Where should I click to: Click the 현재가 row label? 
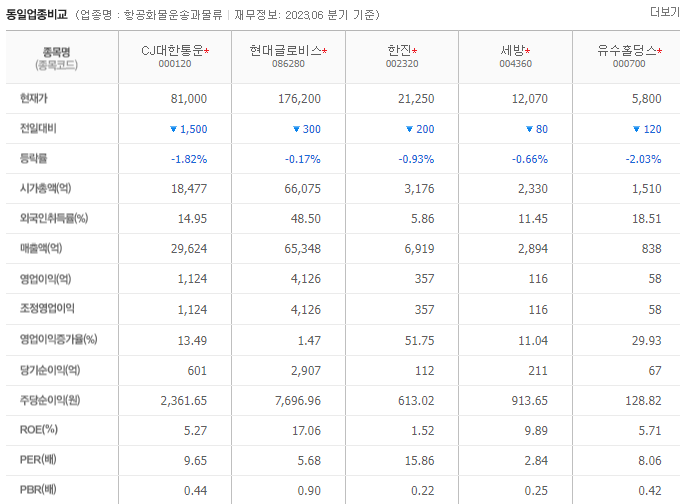click(x=33, y=98)
